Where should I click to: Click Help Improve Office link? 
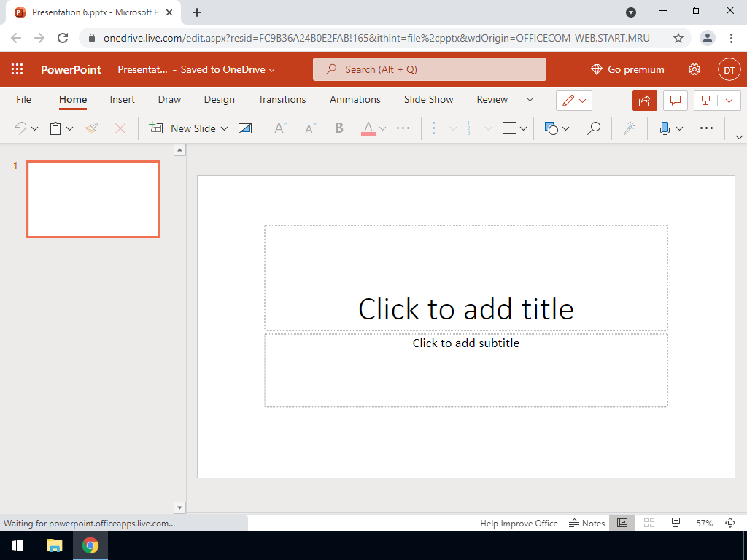(x=519, y=523)
